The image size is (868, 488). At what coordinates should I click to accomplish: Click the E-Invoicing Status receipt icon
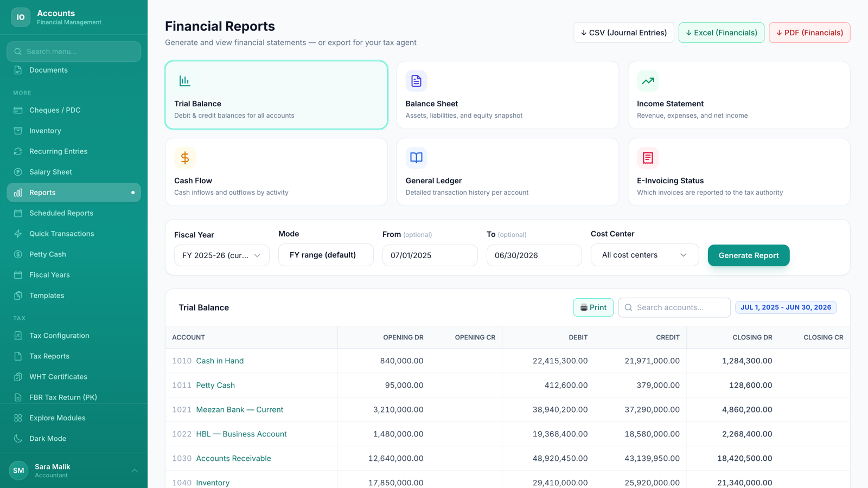(648, 158)
